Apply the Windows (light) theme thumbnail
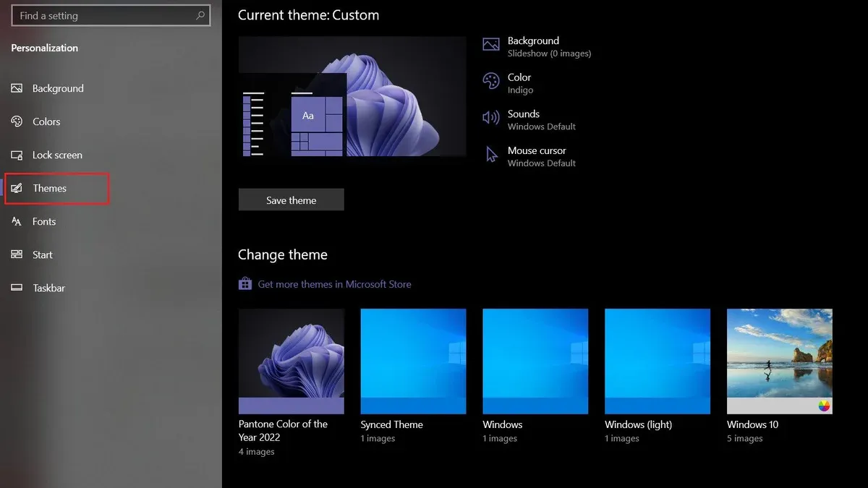Image resolution: width=868 pixels, height=488 pixels. click(x=658, y=361)
